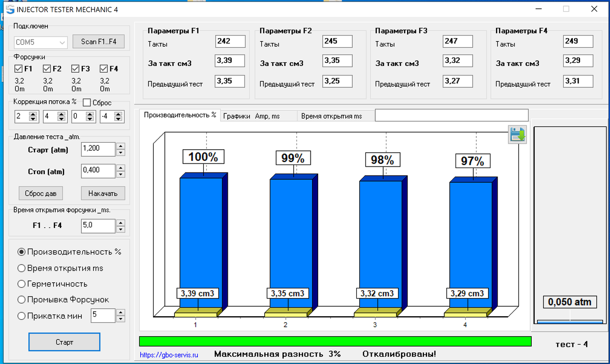Select Время открытия ms radio option

pos(21,268)
